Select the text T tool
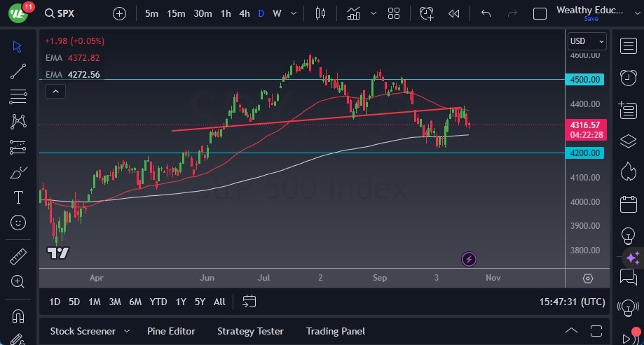644x345 pixels. tap(18, 197)
